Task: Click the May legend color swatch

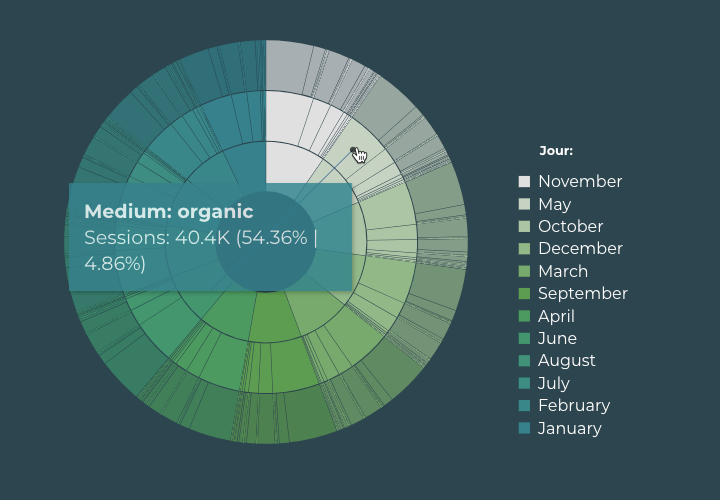Action: pos(524,204)
